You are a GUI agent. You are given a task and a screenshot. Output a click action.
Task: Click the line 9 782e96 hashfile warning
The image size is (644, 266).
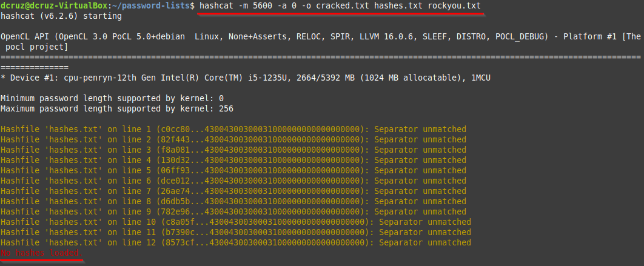click(233, 212)
